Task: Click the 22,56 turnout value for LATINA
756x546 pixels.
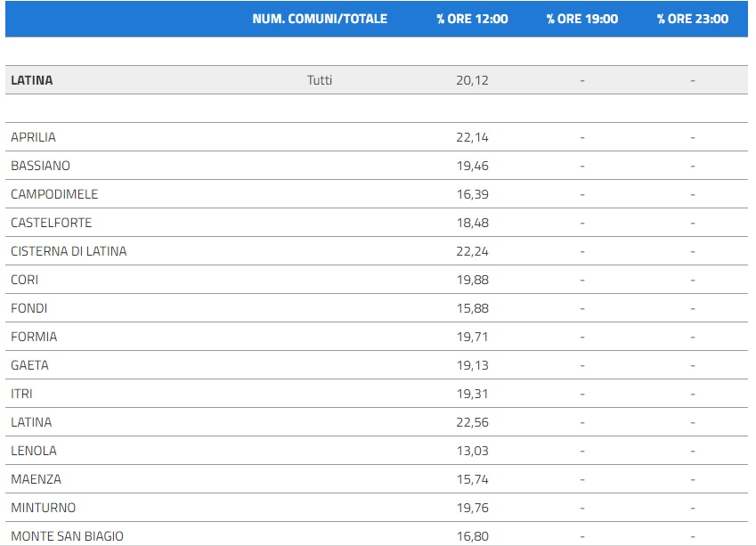Action: [472, 422]
